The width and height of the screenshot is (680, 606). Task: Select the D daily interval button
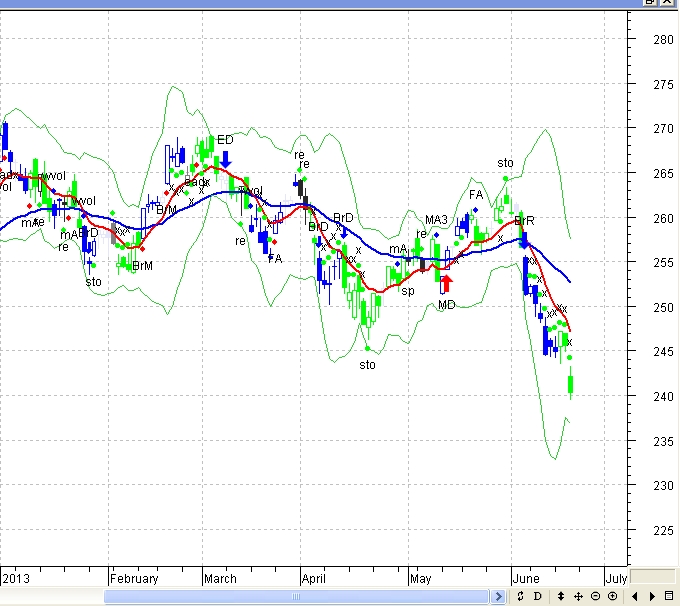coord(538,596)
